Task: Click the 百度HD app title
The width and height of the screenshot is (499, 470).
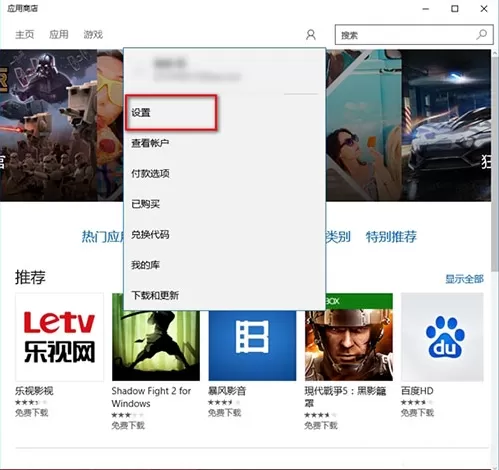Action: pyautogui.click(x=417, y=390)
